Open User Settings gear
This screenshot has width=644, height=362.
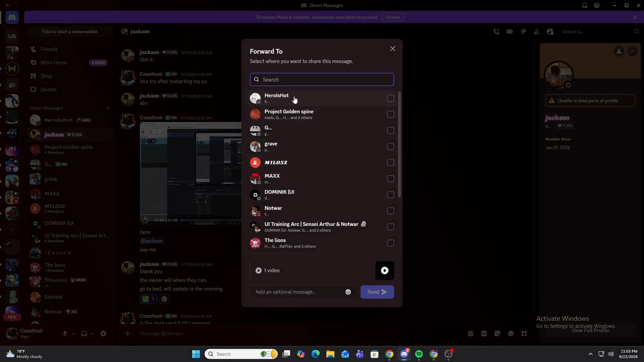coord(103,333)
